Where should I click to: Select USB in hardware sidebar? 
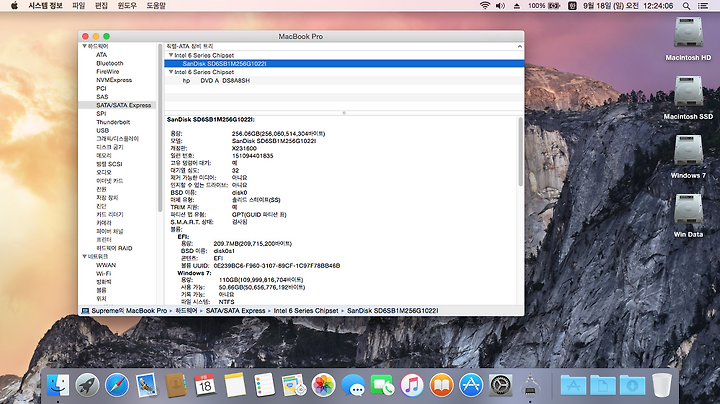pos(102,130)
